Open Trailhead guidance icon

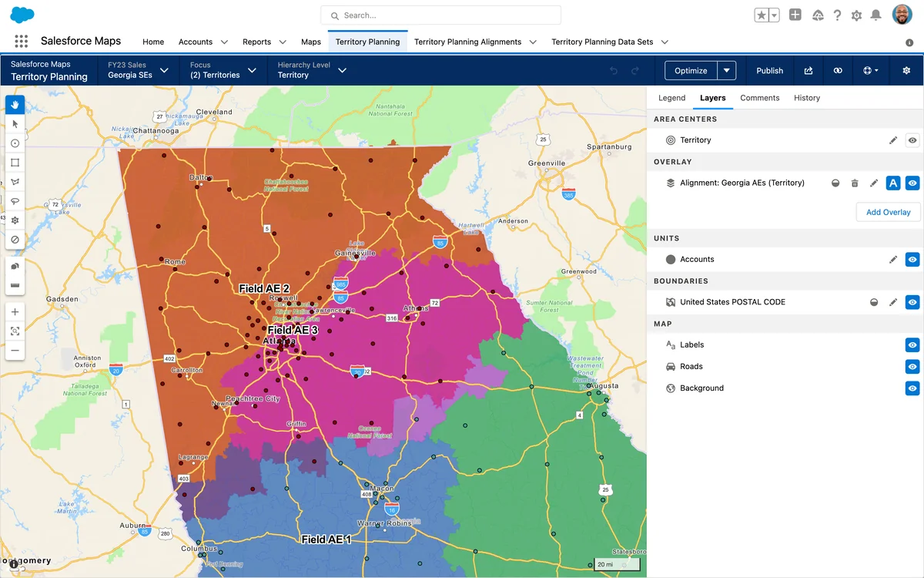pyautogui.click(x=818, y=15)
